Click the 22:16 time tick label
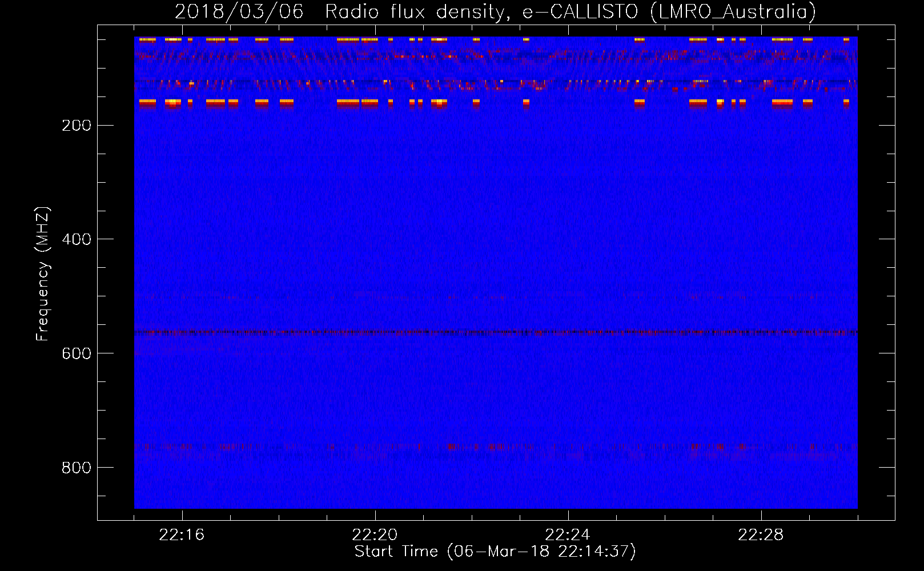The width and height of the screenshot is (924, 571). 182,535
